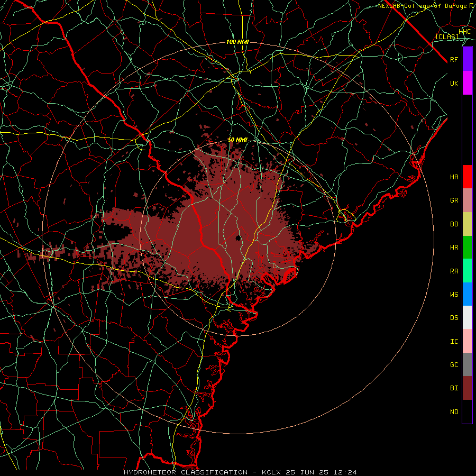Select the gray GC legend swatch

point(467,364)
